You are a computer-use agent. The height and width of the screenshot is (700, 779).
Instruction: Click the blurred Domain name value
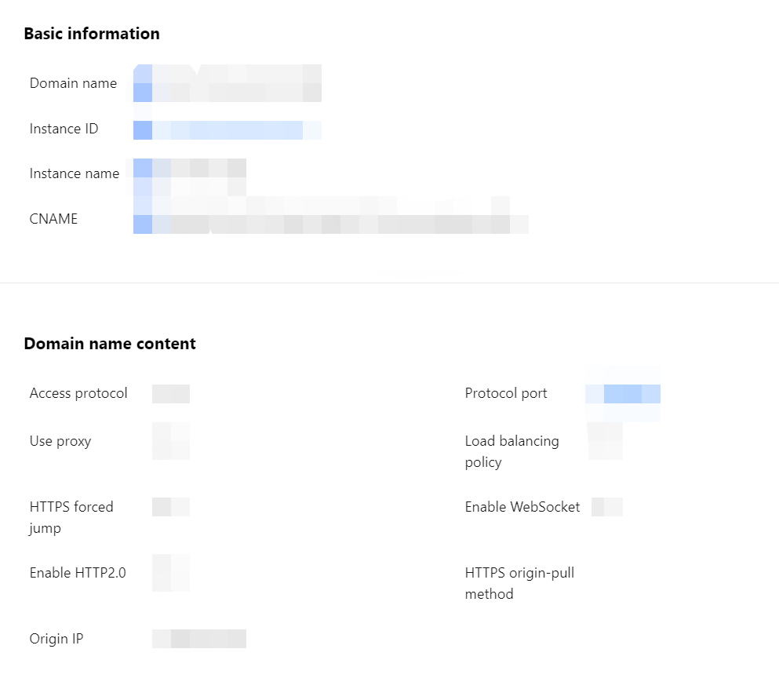click(227, 83)
